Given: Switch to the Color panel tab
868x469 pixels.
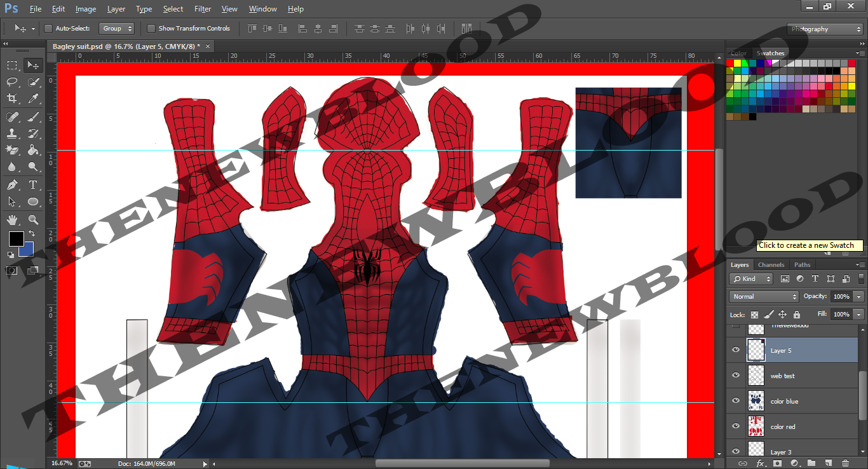Looking at the screenshot, I should click(739, 53).
